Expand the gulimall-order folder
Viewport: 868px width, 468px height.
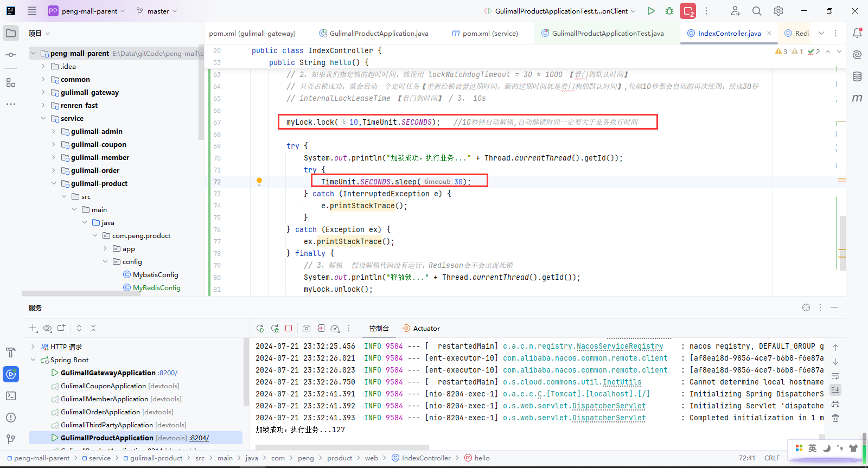click(x=54, y=170)
